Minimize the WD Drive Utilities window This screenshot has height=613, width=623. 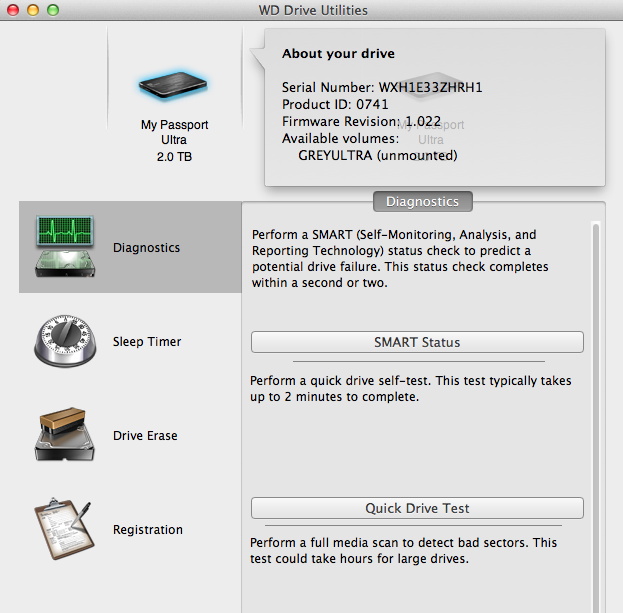[x=33, y=10]
